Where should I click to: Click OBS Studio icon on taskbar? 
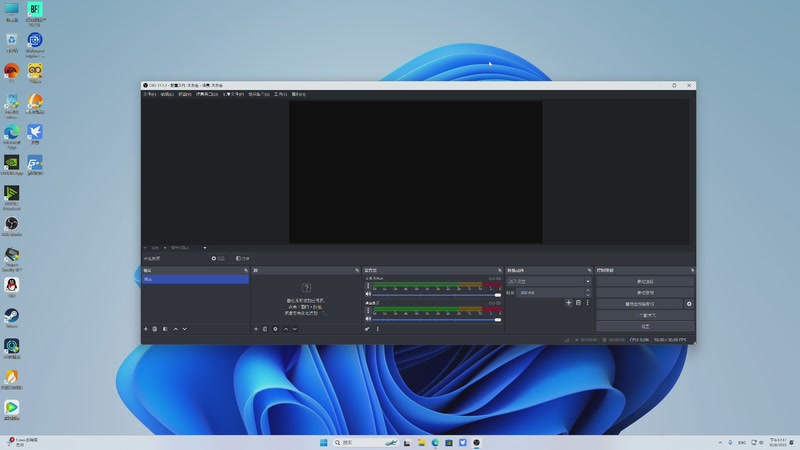point(476,442)
